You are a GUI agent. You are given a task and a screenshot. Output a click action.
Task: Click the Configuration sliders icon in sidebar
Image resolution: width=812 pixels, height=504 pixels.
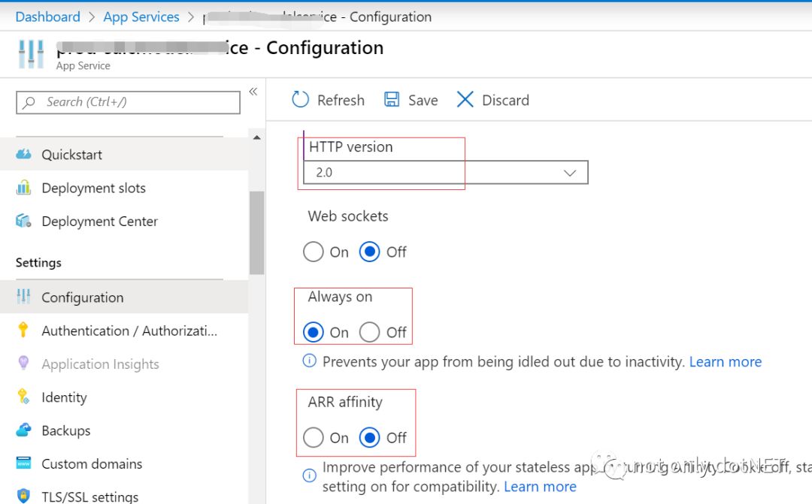pos(23,297)
